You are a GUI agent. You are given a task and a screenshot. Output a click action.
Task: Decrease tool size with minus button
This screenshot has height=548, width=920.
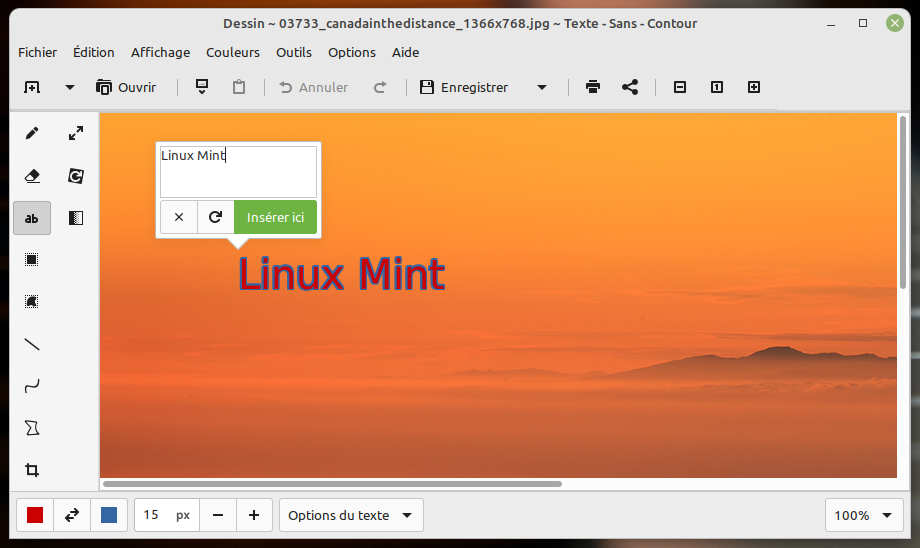[x=218, y=515]
